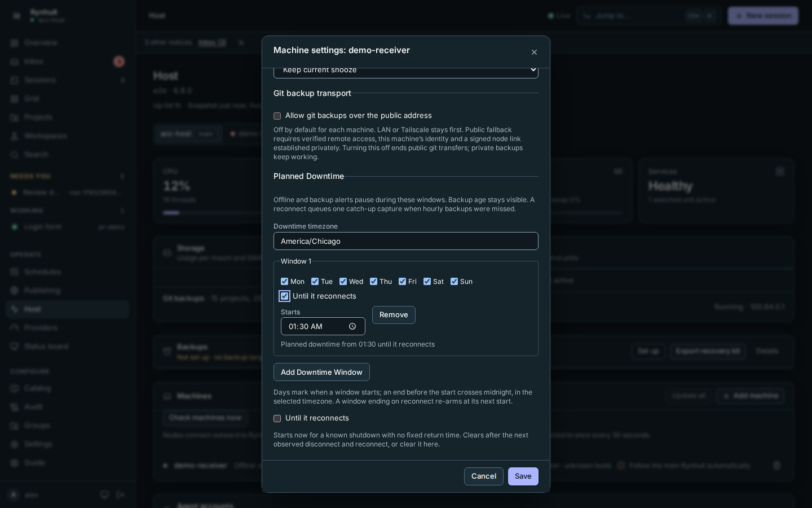Click the Audit icon in sidebar
The image size is (812, 508).
(15, 407)
